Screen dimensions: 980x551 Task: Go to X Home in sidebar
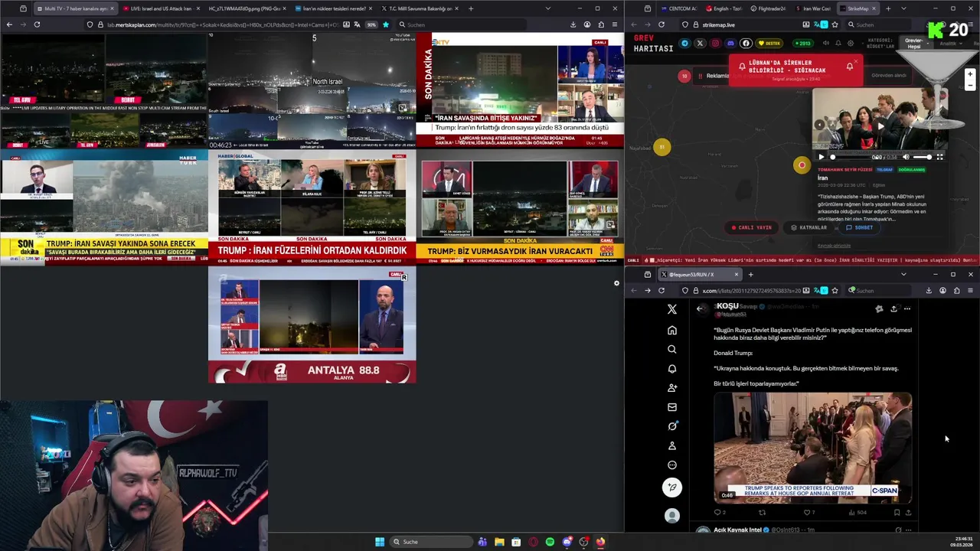672,330
